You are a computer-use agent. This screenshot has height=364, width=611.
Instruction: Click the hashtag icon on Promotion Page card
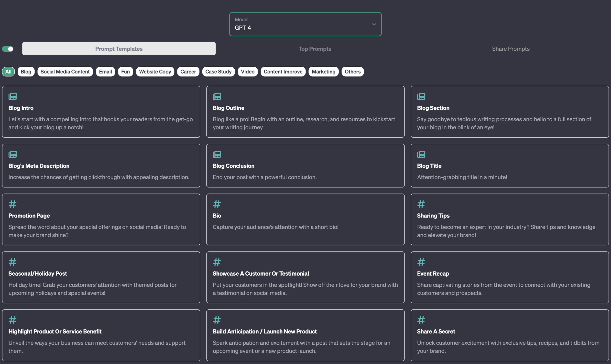pyautogui.click(x=12, y=204)
